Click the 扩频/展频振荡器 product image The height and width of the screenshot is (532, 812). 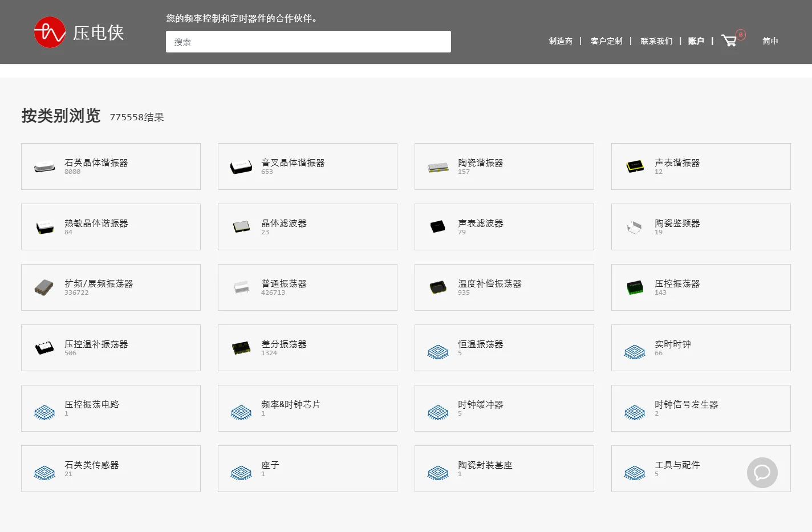(x=44, y=287)
